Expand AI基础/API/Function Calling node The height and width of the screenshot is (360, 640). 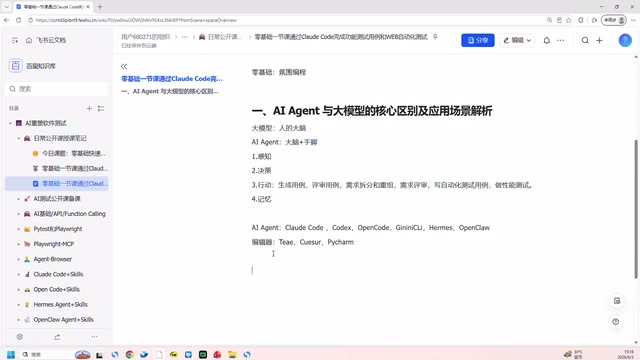(19, 214)
